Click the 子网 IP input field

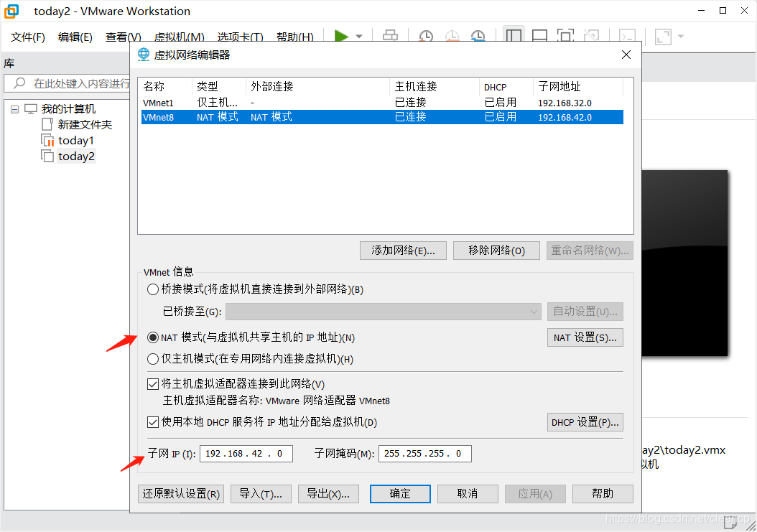point(246,453)
